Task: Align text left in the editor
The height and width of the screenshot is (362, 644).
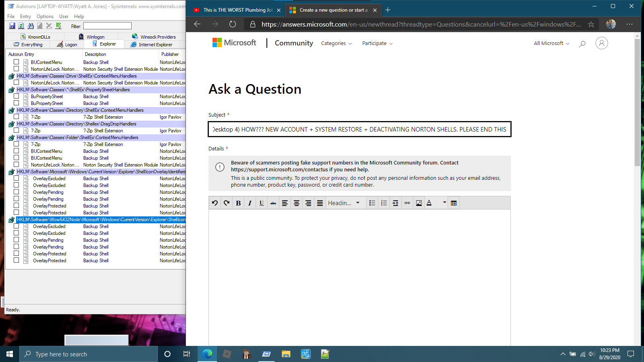Action: (285, 203)
